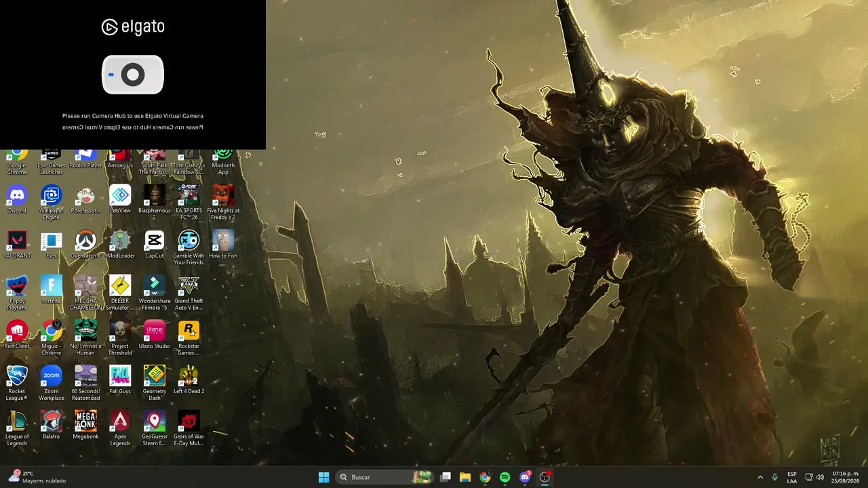The width and height of the screenshot is (868, 488).
Task: Click the Elgato Virtual Camera preview
Action: click(133, 75)
